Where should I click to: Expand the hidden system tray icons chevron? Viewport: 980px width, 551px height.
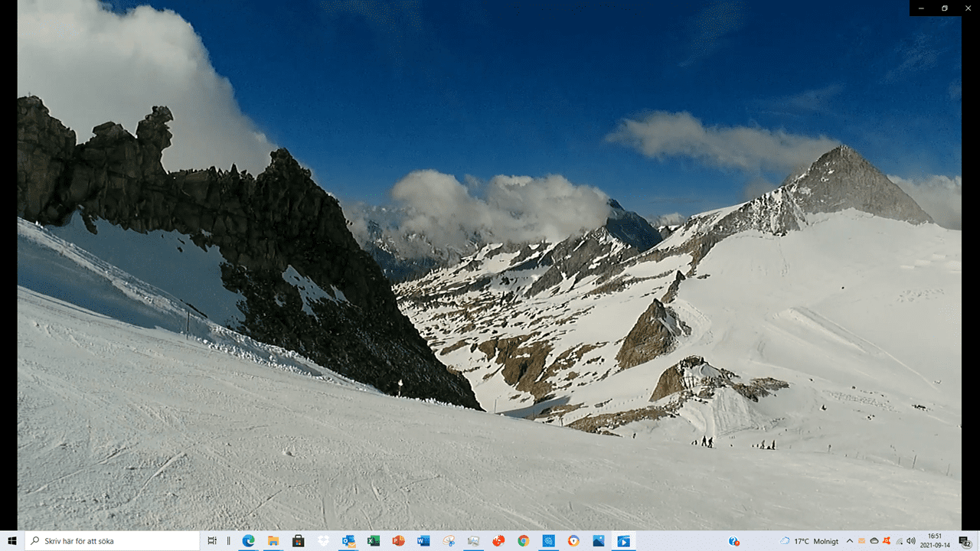click(x=849, y=541)
